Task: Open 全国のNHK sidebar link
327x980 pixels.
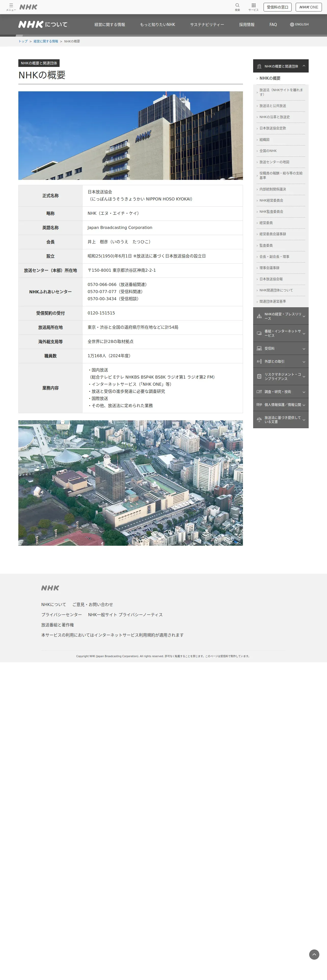Action: coord(268,151)
